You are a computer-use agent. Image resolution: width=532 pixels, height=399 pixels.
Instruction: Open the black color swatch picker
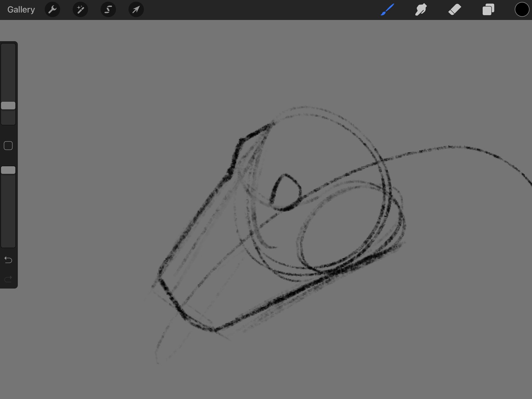(522, 10)
